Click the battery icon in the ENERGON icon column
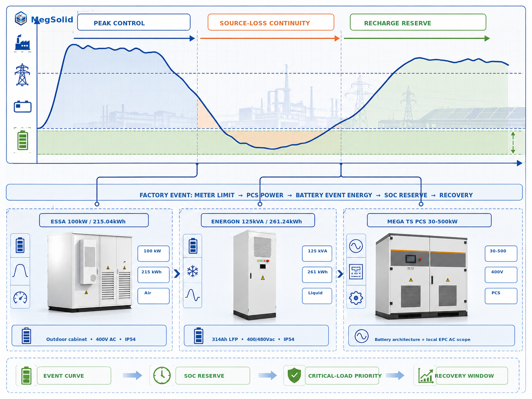The height and width of the screenshot is (399, 532). point(193,246)
